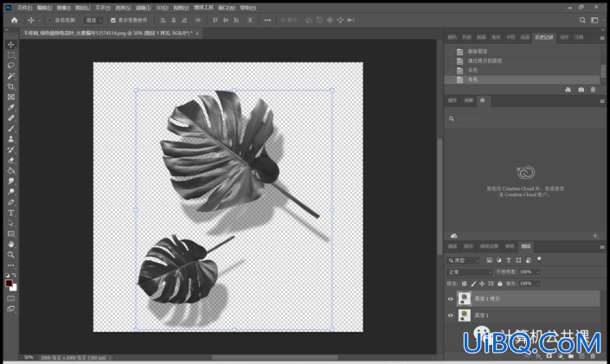Select the Lasso tool
Image resolution: width=610 pixels, height=364 pixels.
(x=11, y=66)
